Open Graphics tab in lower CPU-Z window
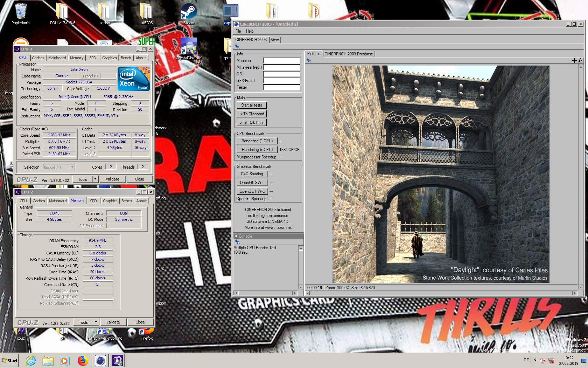Screen dimensions: 588x368 pyautogui.click(x=110, y=201)
